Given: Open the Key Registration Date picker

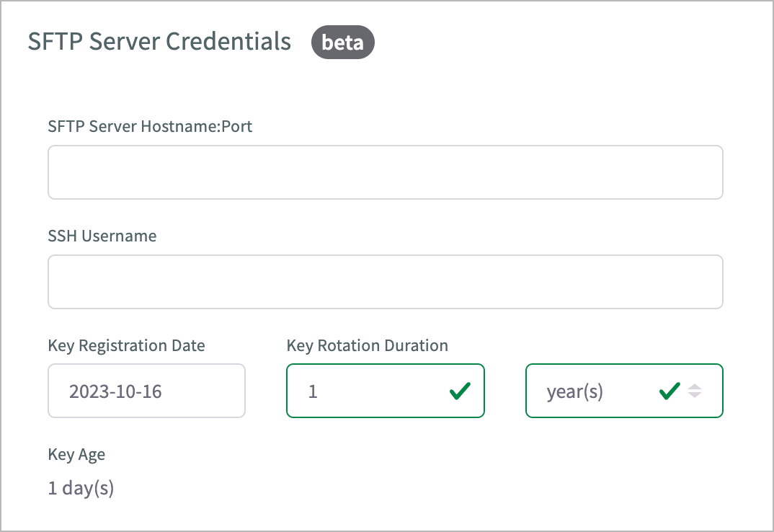Looking at the screenshot, I should coord(146,391).
